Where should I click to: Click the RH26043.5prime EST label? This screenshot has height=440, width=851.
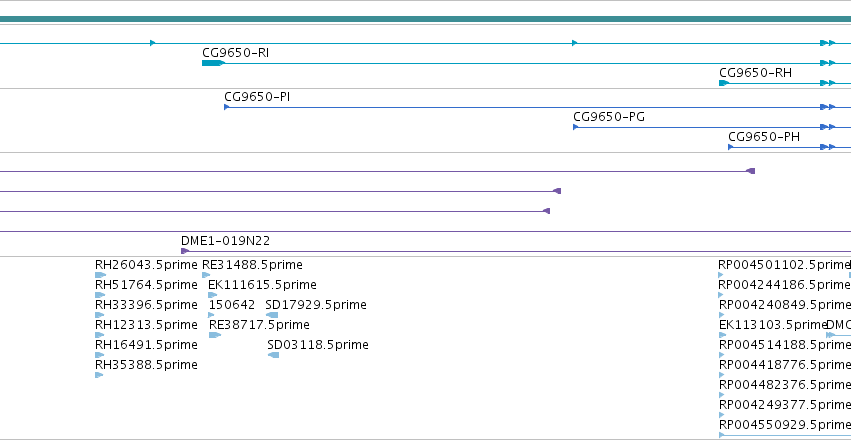click(x=146, y=265)
